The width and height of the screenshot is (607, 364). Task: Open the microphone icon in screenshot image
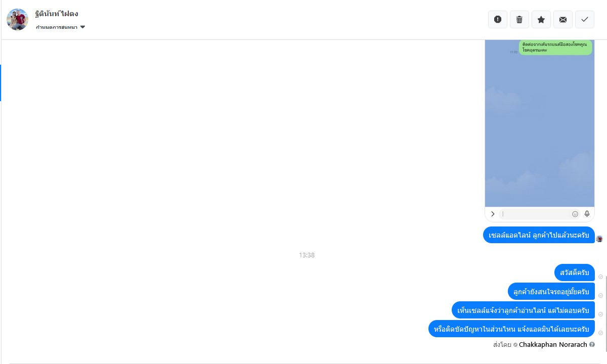[587, 214]
